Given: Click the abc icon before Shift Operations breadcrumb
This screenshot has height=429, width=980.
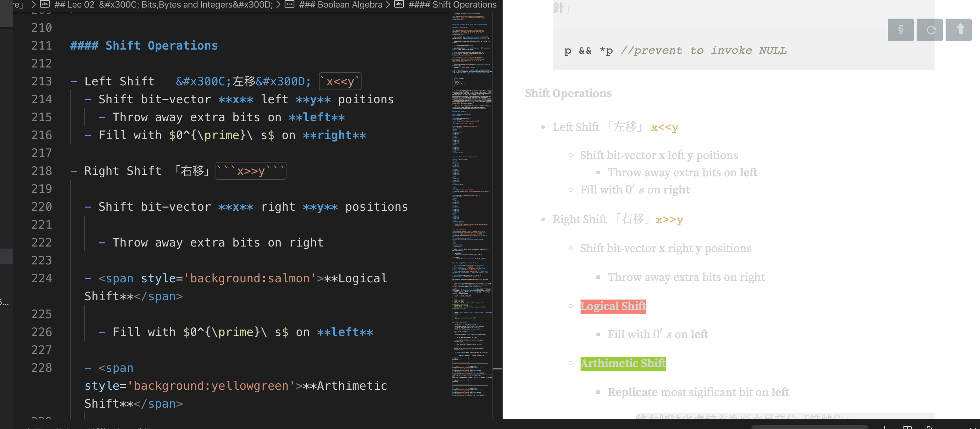Looking at the screenshot, I should coord(398,4).
